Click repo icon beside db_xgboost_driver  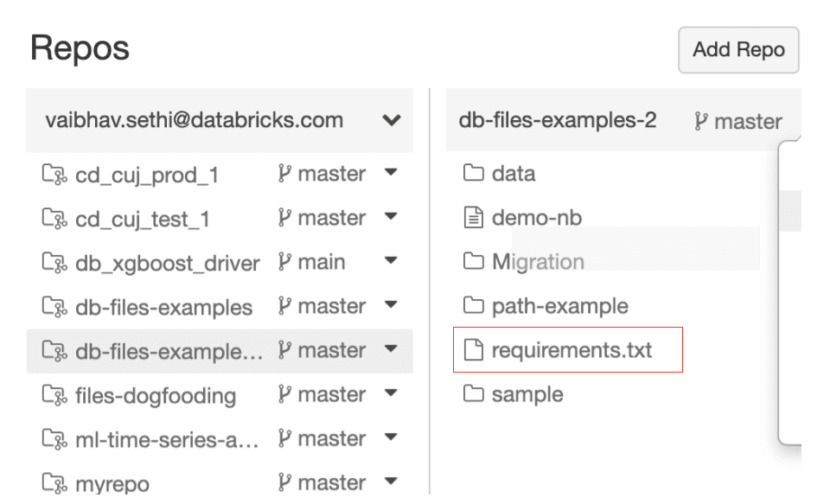(x=55, y=263)
